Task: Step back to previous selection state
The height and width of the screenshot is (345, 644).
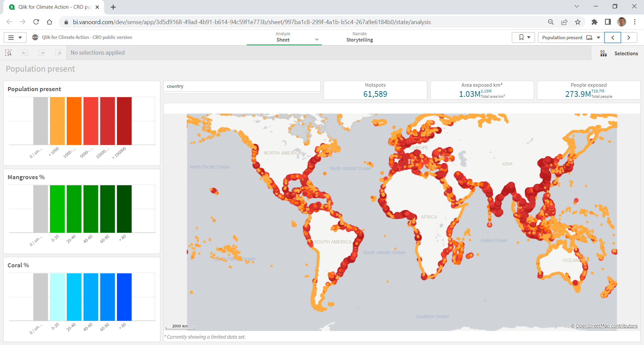Action: point(25,53)
